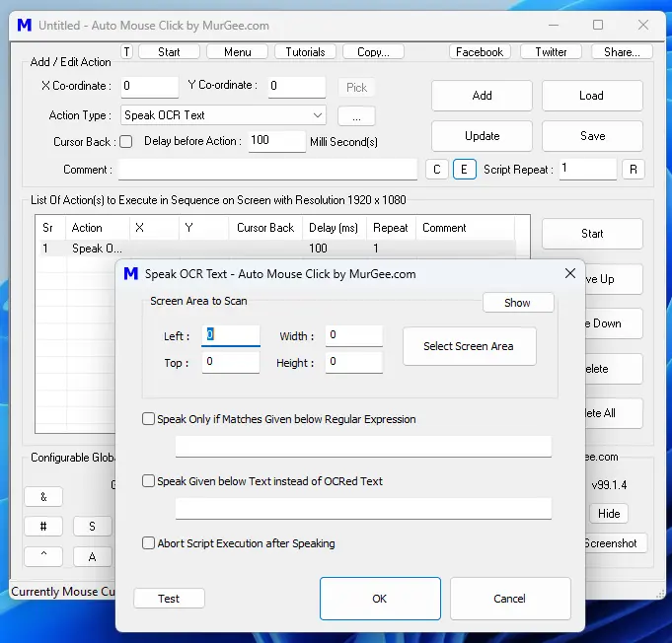
Task: Click the regular expression text field
Action: tap(363, 447)
